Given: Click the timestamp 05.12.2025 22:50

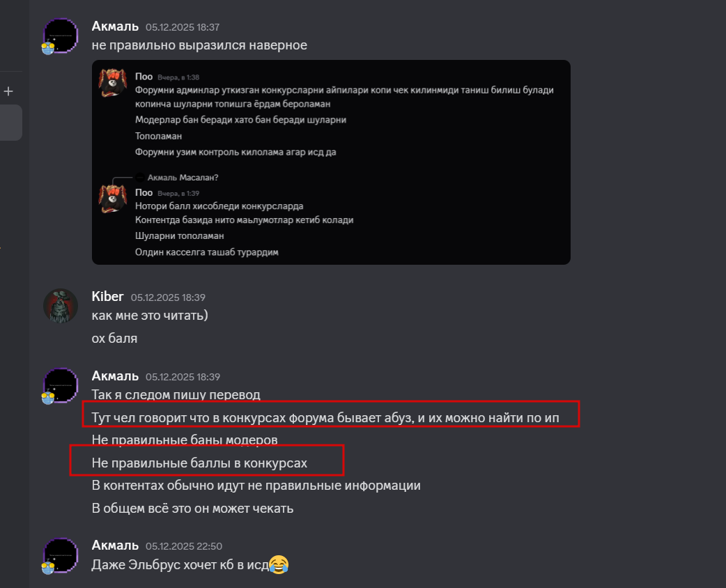Looking at the screenshot, I should pos(184,546).
